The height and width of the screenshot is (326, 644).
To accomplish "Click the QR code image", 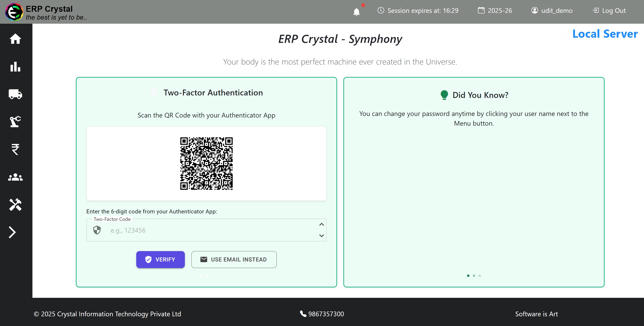I will tap(206, 163).
